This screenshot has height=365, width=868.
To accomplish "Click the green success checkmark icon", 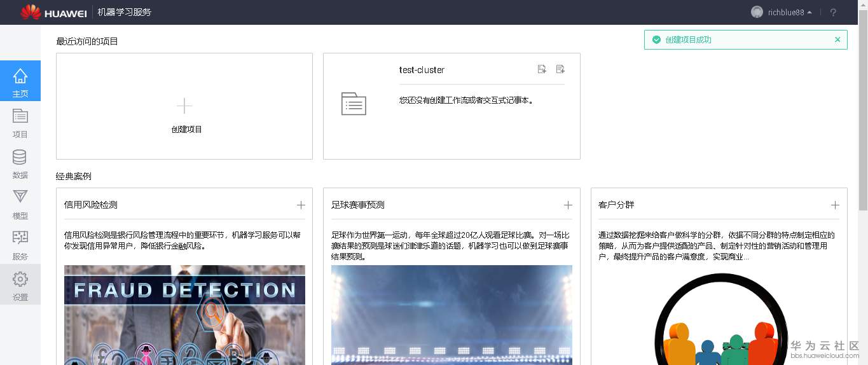I will (656, 39).
